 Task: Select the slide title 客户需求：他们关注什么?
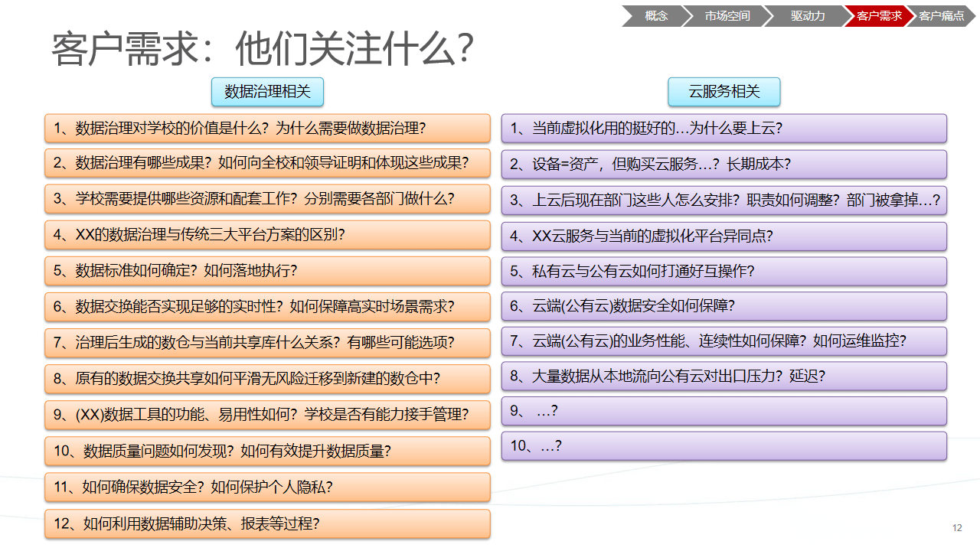click(262, 50)
